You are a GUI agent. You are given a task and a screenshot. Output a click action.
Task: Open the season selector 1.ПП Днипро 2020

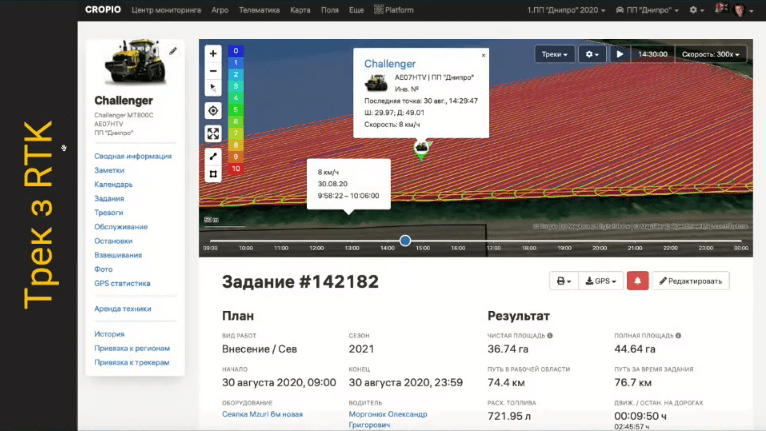pos(566,10)
